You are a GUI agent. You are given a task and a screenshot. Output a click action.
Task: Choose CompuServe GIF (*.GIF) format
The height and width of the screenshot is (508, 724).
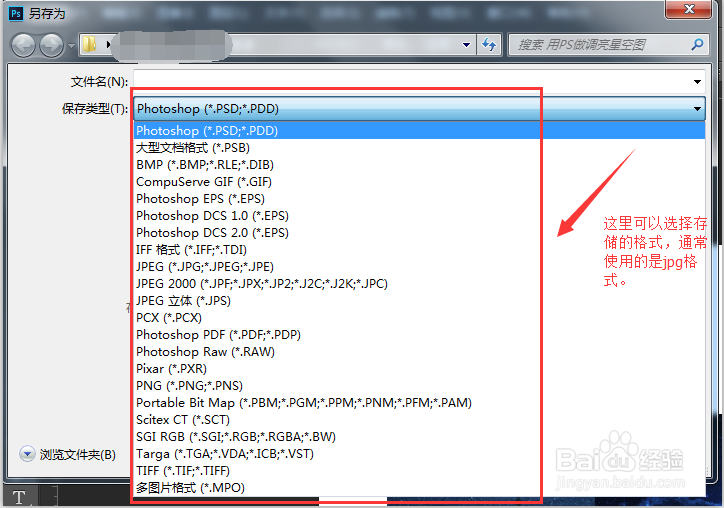419,182
